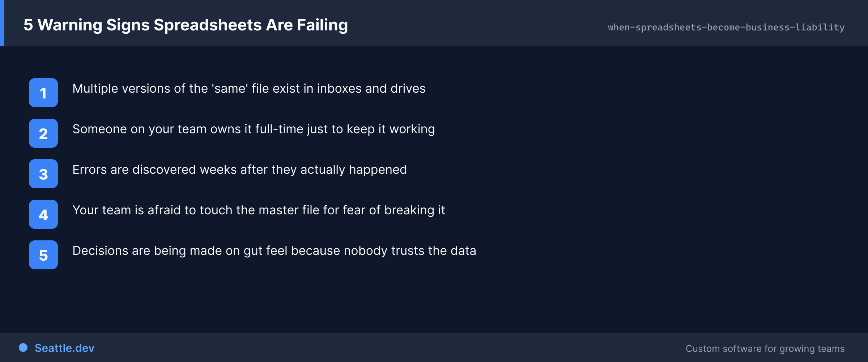Image resolution: width=868 pixels, height=362 pixels.
Task: Click the number 4 badge
Action: click(43, 214)
